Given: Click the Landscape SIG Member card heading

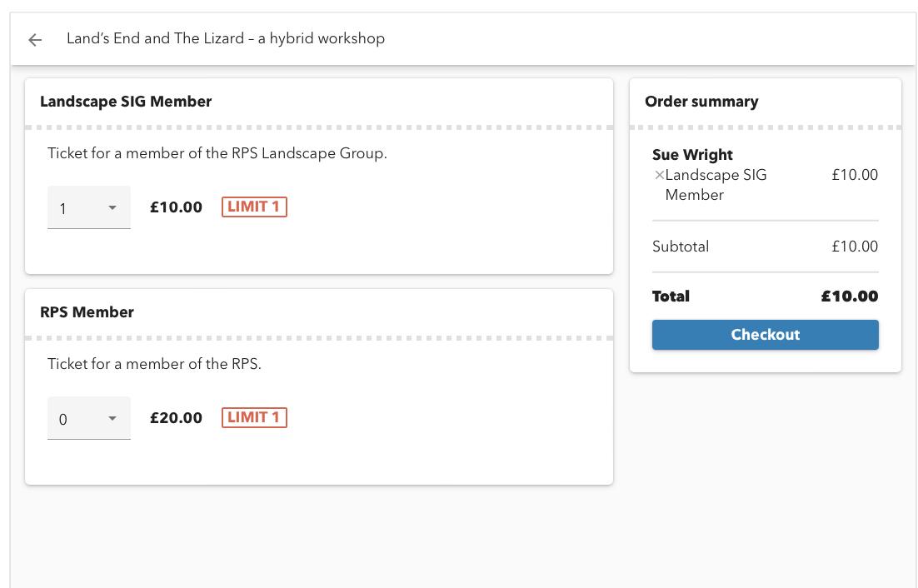Looking at the screenshot, I should click(x=126, y=102).
